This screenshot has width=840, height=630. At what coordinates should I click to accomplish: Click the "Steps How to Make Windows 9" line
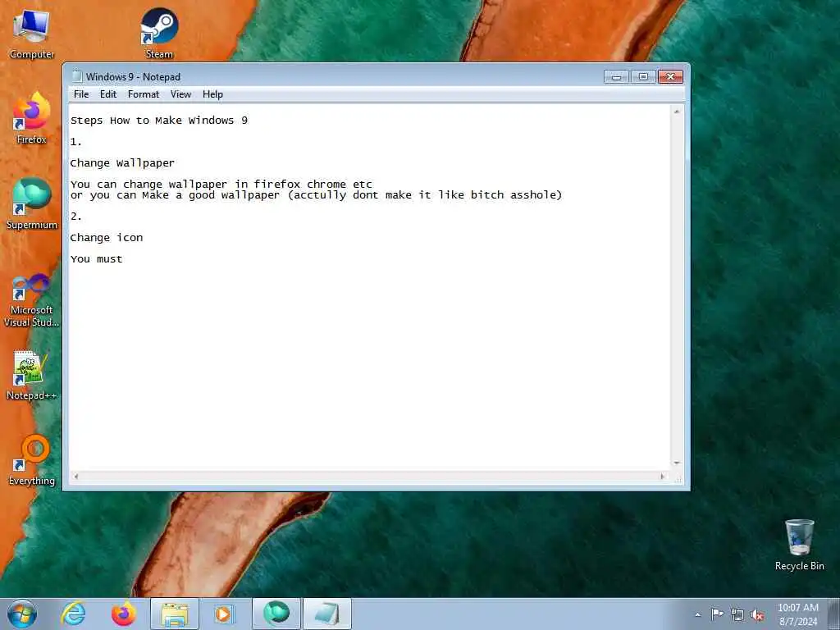click(159, 121)
